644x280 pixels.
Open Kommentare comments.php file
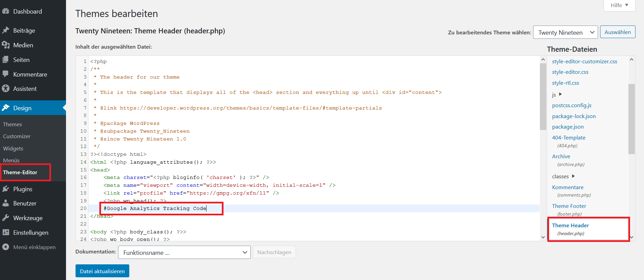click(x=568, y=187)
